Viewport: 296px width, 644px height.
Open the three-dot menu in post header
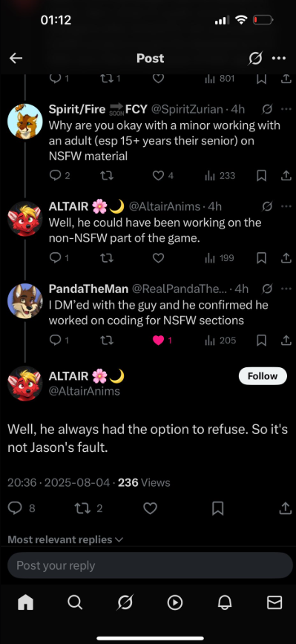pos(279,59)
